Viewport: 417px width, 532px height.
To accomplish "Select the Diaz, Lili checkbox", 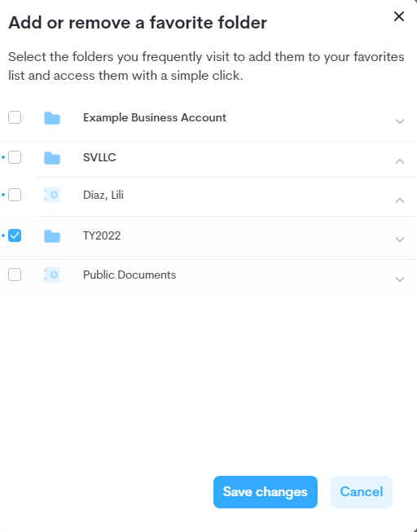I will [15, 195].
